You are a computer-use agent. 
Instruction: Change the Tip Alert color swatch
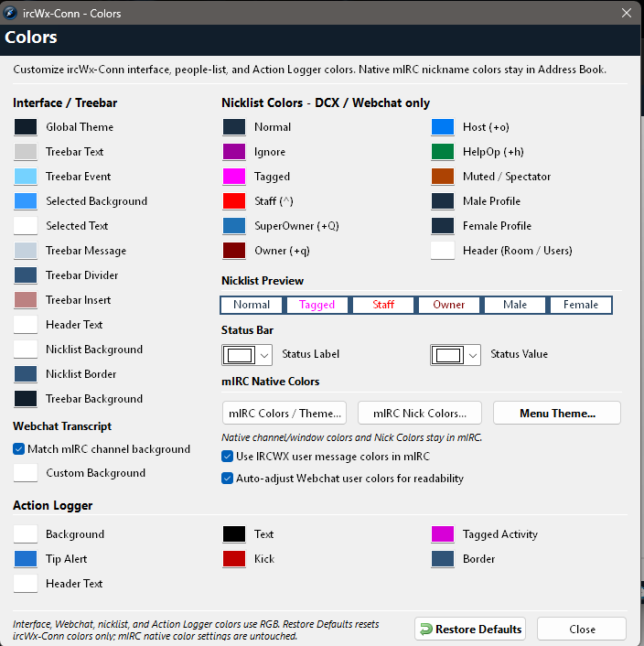click(26, 559)
